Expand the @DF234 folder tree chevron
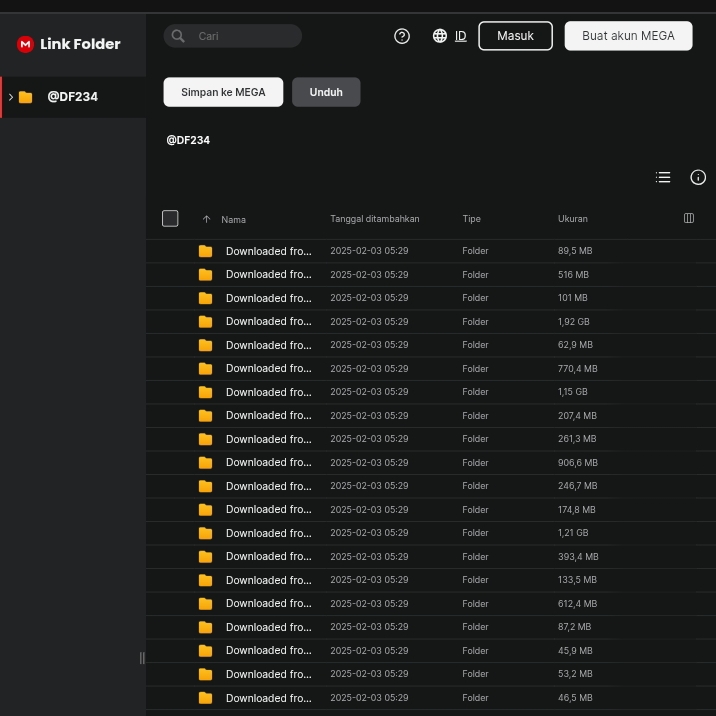The width and height of the screenshot is (716, 716). click(11, 97)
